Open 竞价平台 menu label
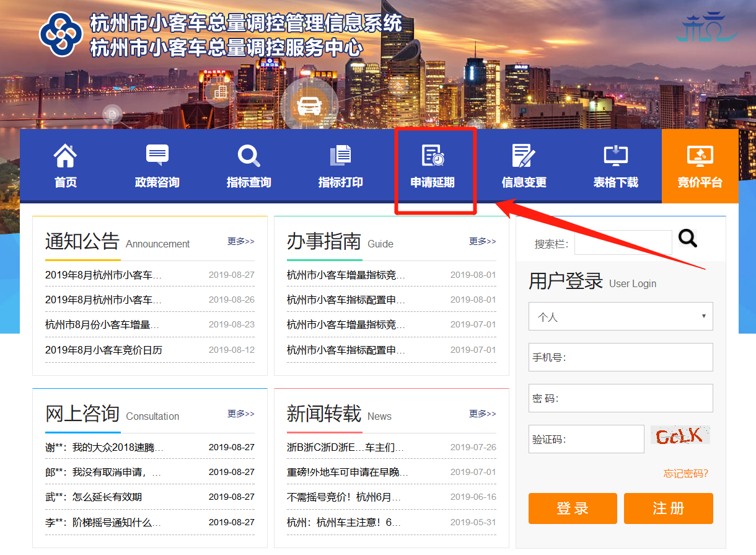This screenshot has height=555, width=756. (700, 182)
